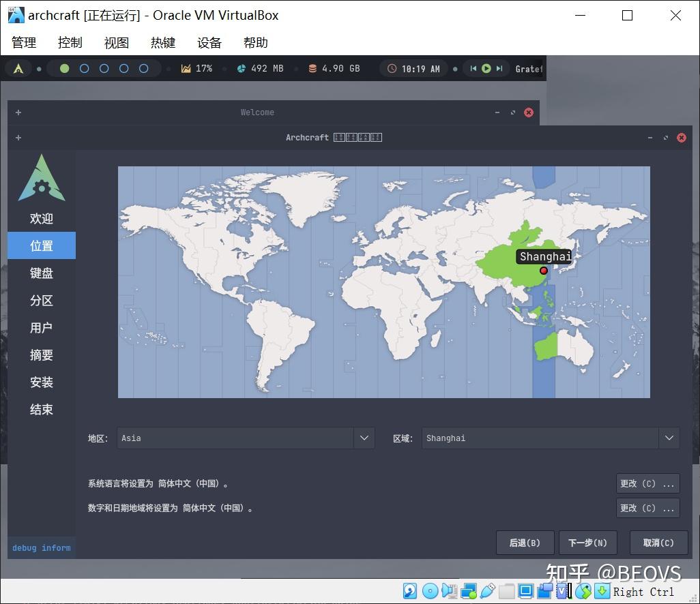Image resolution: width=700 pixels, height=604 pixels.
Task: Switch to the second workspace circle
Action: click(85, 68)
